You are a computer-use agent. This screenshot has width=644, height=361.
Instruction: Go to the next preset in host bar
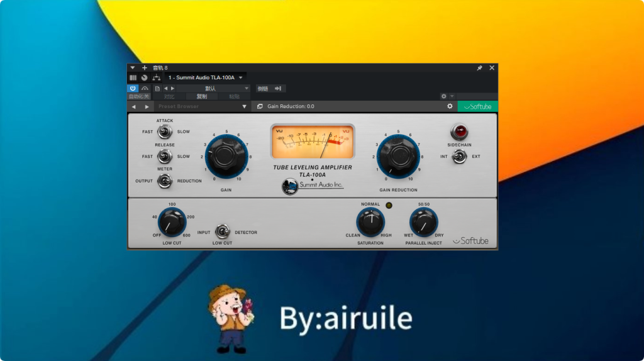point(172,88)
